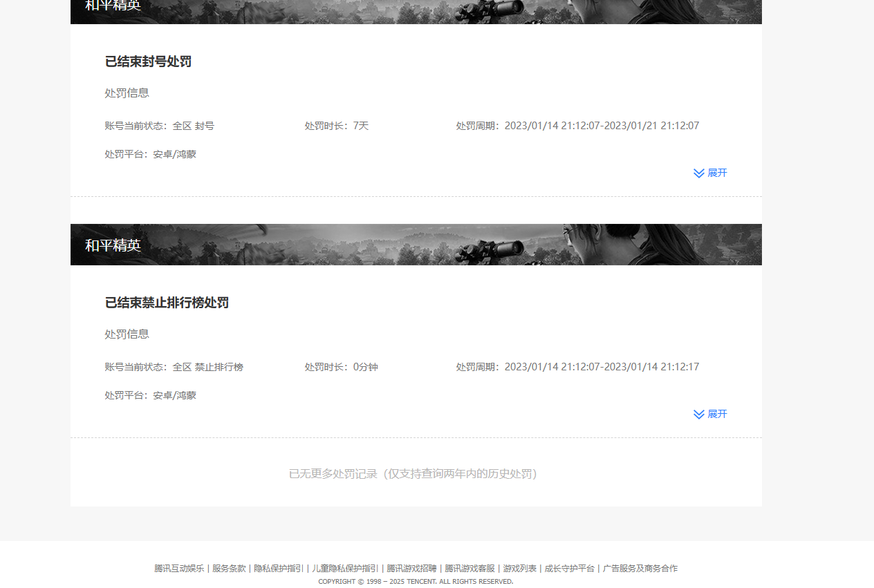The height and width of the screenshot is (588, 874).
Task: Click the status text 全区 禁止排行榜
Action: [x=208, y=367]
